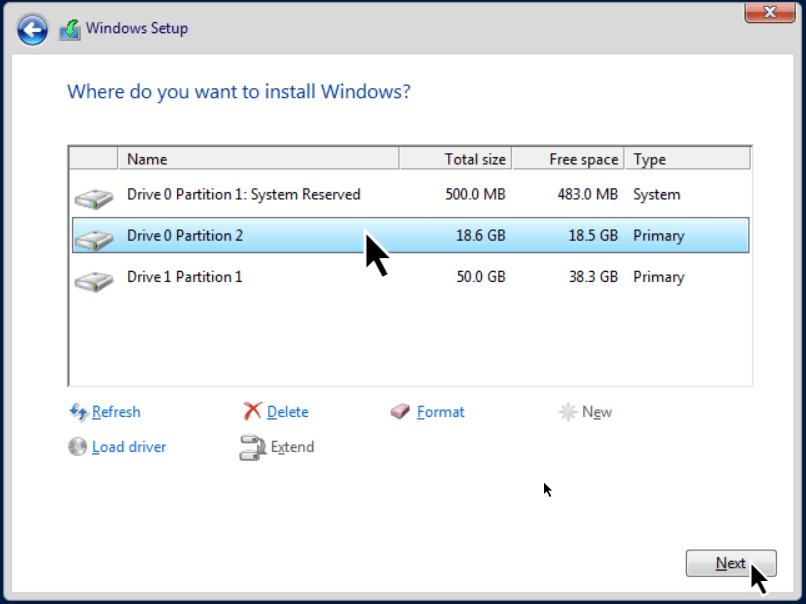
Task: Select the Drive 1 Partition 1 row
Action: [x=410, y=277]
